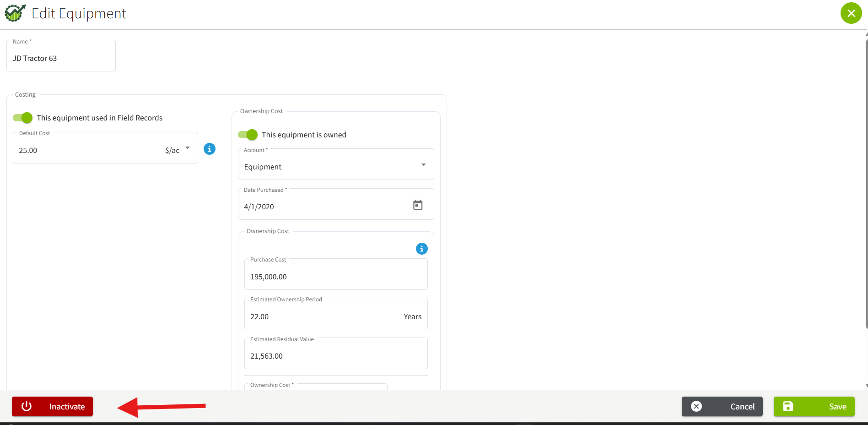The width and height of the screenshot is (868, 425).
Task: Click the app logo beside Edit Equipment
Action: click(x=15, y=13)
